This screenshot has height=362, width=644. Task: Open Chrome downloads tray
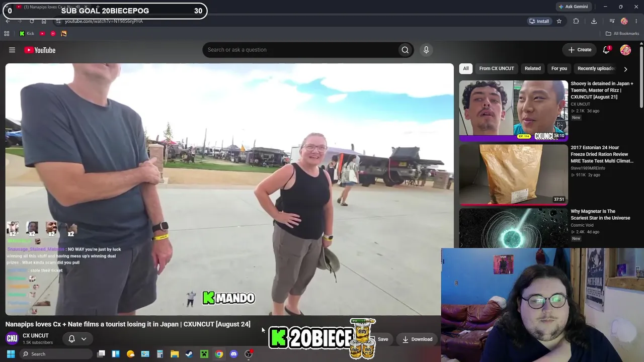pos(594,21)
